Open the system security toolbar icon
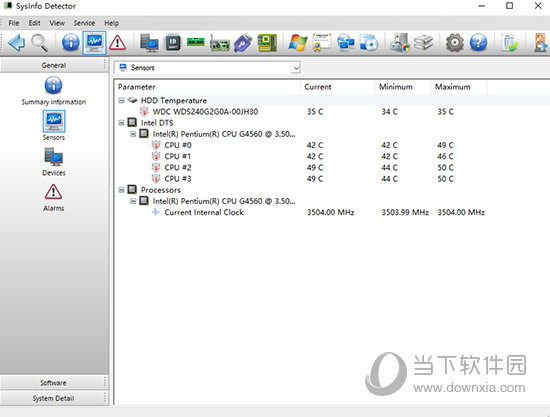Viewport: 550px width, 417px height. (x=400, y=43)
